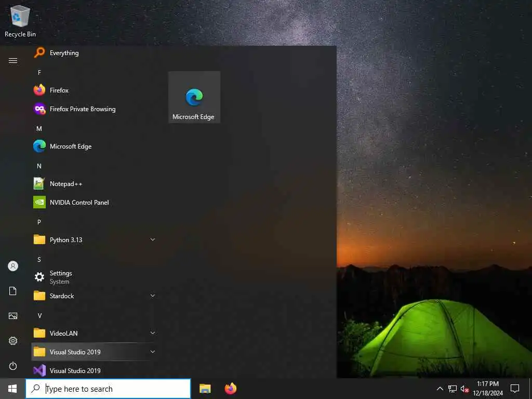Expand the Python 3.13 folder chevron

coord(153,240)
